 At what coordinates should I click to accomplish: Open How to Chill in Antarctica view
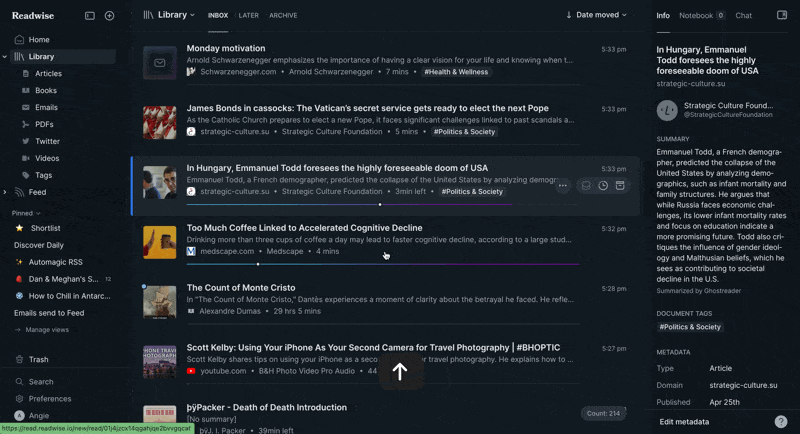[x=69, y=296]
